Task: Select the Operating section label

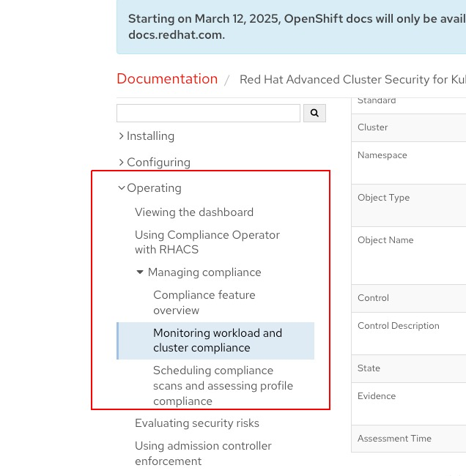Action: [x=154, y=188]
